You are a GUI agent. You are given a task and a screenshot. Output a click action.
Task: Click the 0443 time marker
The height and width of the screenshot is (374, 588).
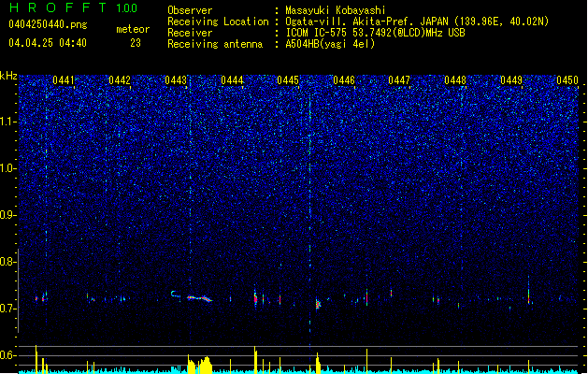coord(176,80)
